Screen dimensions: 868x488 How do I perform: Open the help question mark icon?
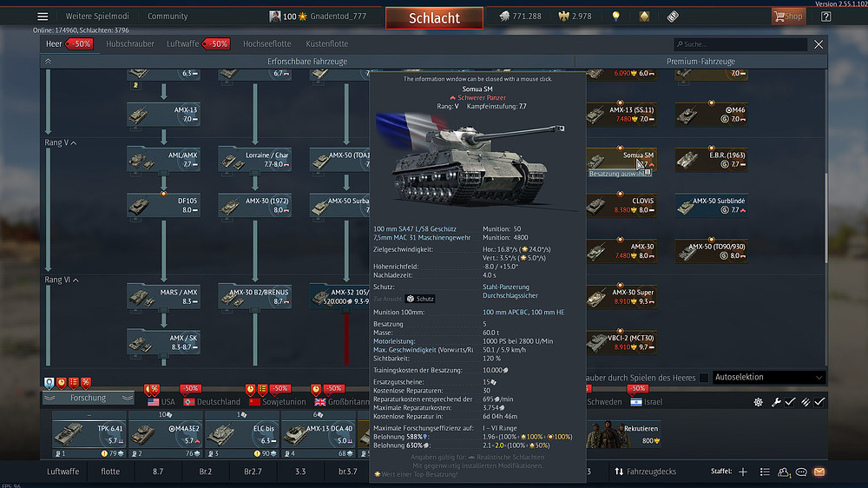tap(826, 16)
